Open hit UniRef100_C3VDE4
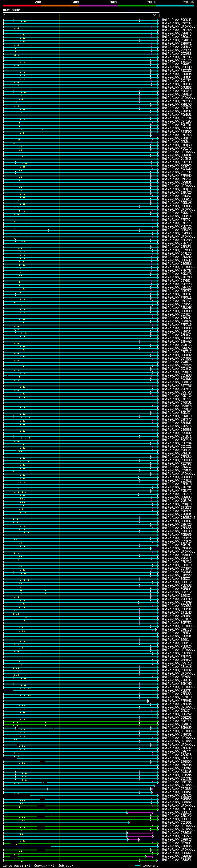 176,281
